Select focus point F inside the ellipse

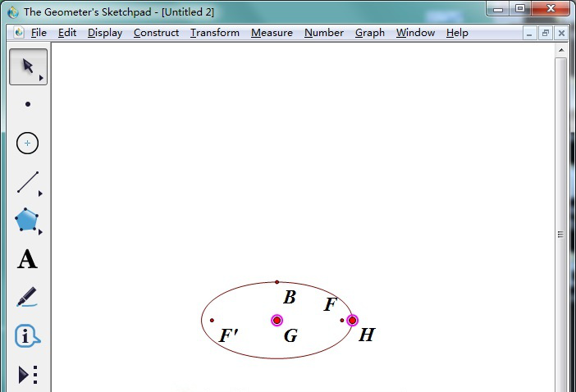pos(342,321)
